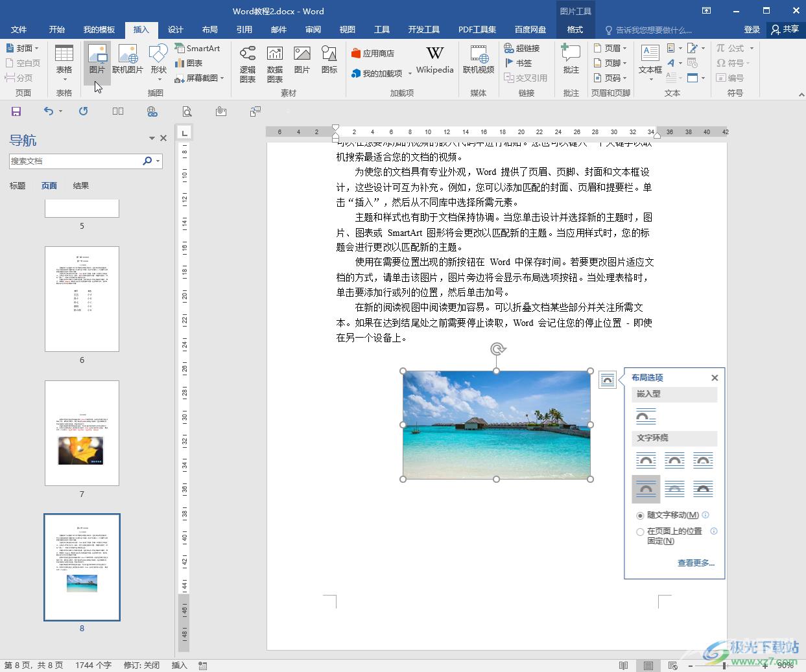Click the 共享 share button
The width and height of the screenshot is (806, 672).
click(785, 30)
